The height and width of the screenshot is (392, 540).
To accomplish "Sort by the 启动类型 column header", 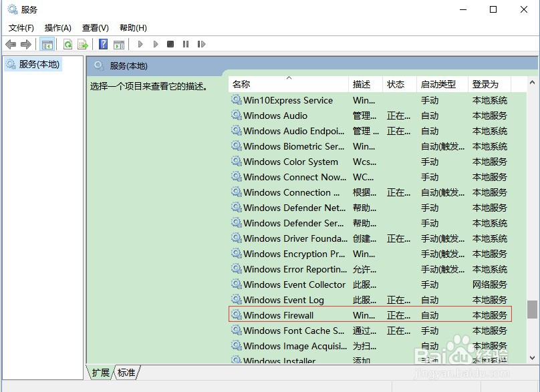I will (x=442, y=84).
